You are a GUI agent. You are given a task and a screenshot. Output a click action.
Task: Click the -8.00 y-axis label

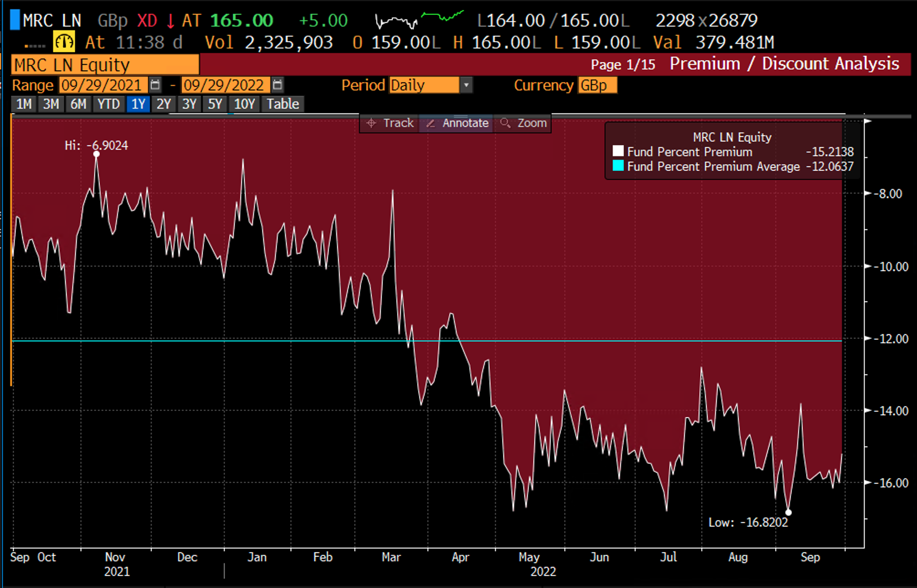click(888, 194)
